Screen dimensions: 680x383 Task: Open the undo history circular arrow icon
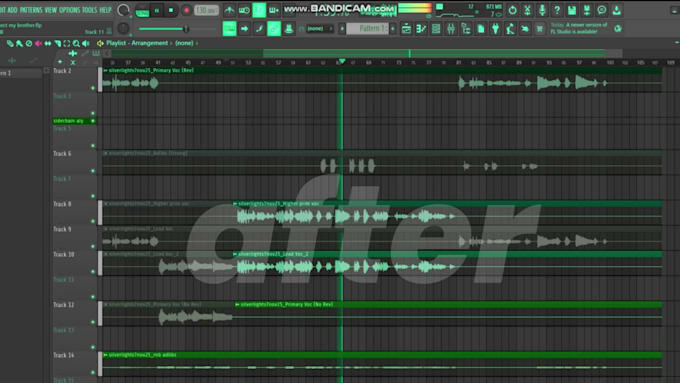(x=512, y=10)
